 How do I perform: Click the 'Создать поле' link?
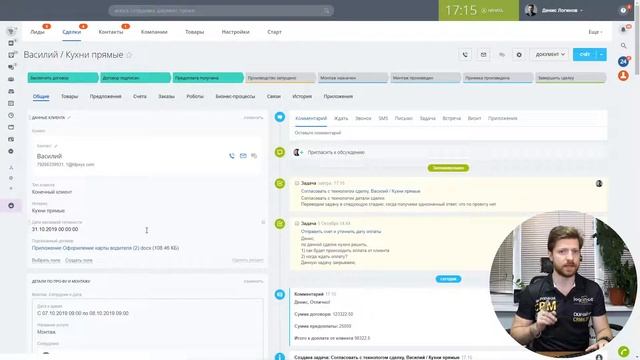coord(78,260)
